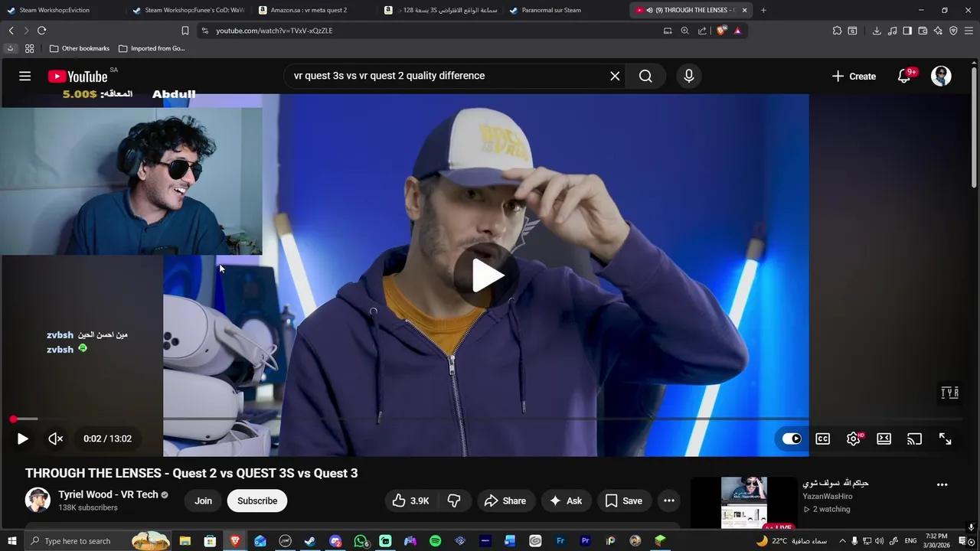Clear the YouTube search box text
This screenshot has width=980, height=551.
(615, 76)
